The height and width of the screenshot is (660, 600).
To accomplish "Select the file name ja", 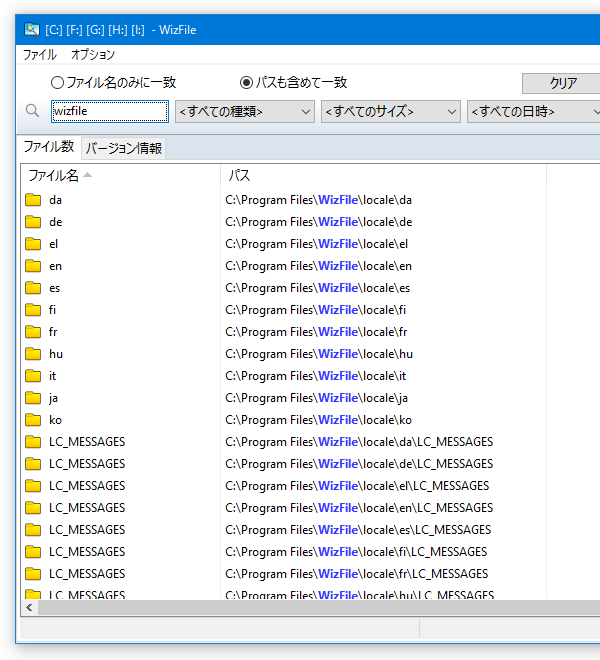I will pyautogui.click(x=53, y=398).
